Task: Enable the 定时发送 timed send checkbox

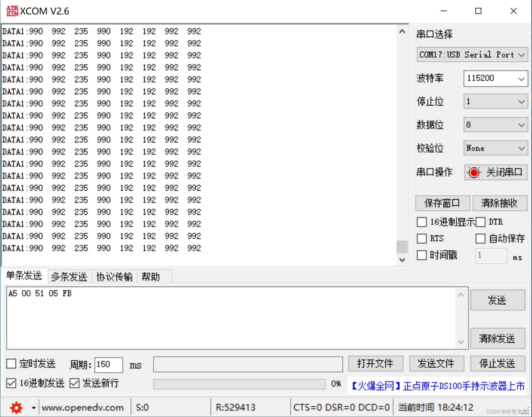Action: (11, 364)
